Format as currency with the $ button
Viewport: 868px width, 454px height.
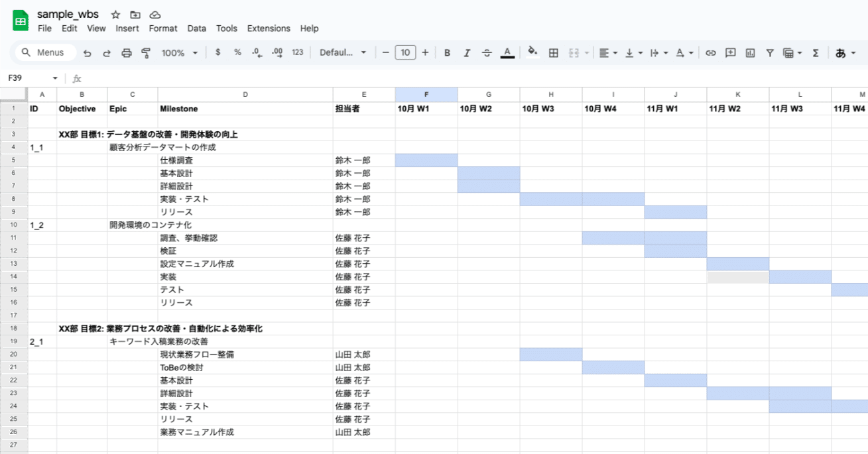217,52
